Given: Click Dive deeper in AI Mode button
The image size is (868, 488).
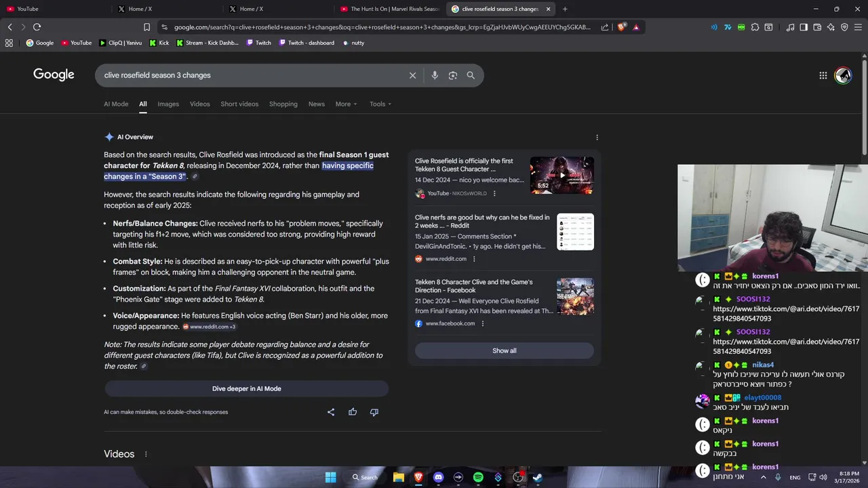Looking at the screenshot, I should pyautogui.click(x=246, y=388).
